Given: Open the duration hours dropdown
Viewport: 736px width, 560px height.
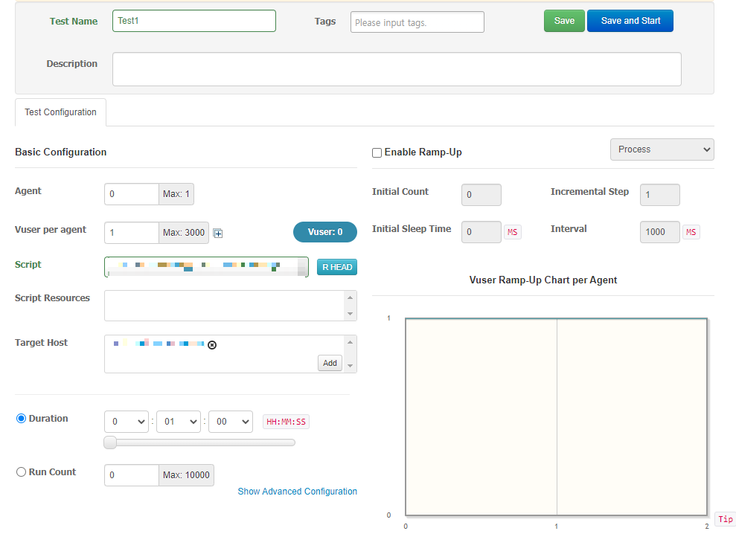Looking at the screenshot, I should click(127, 422).
